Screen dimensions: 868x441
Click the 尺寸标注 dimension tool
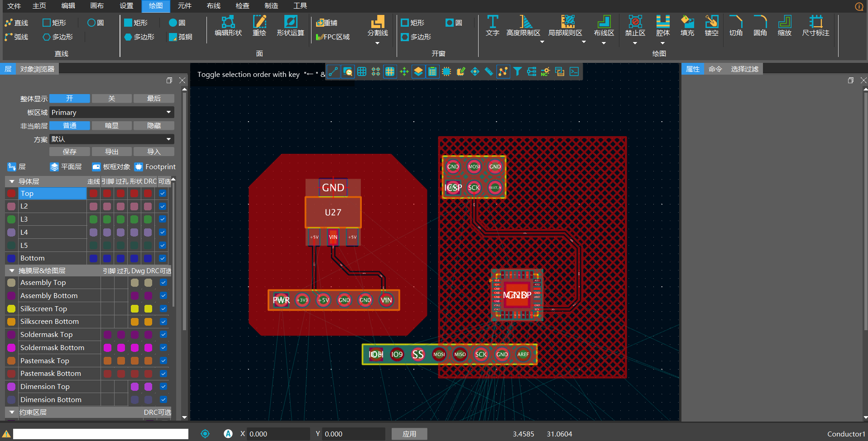(x=815, y=25)
